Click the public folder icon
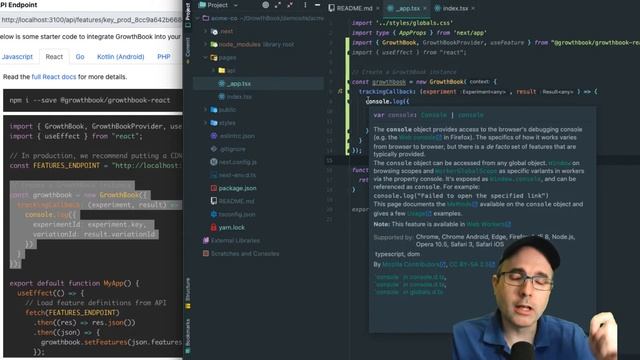 pyautogui.click(x=213, y=110)
